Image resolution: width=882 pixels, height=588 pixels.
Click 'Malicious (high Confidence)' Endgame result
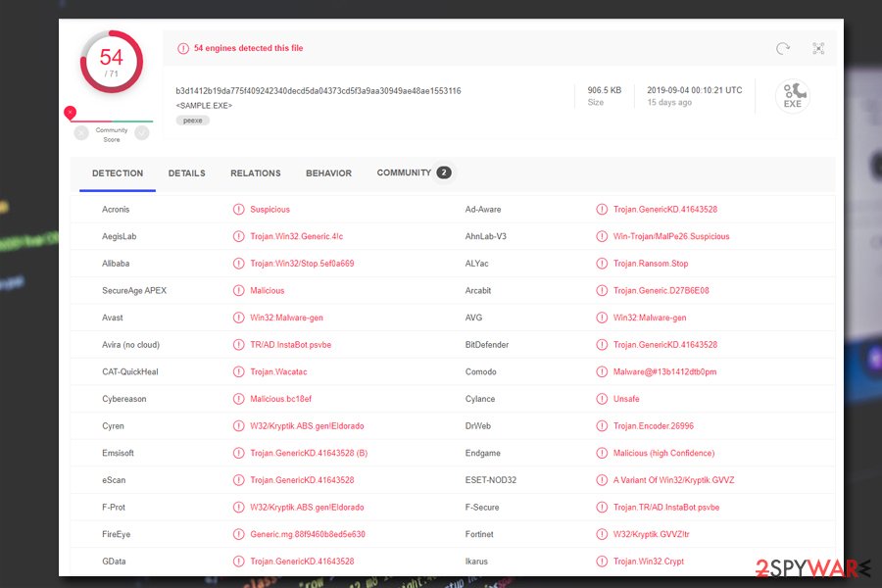point(663,453)
